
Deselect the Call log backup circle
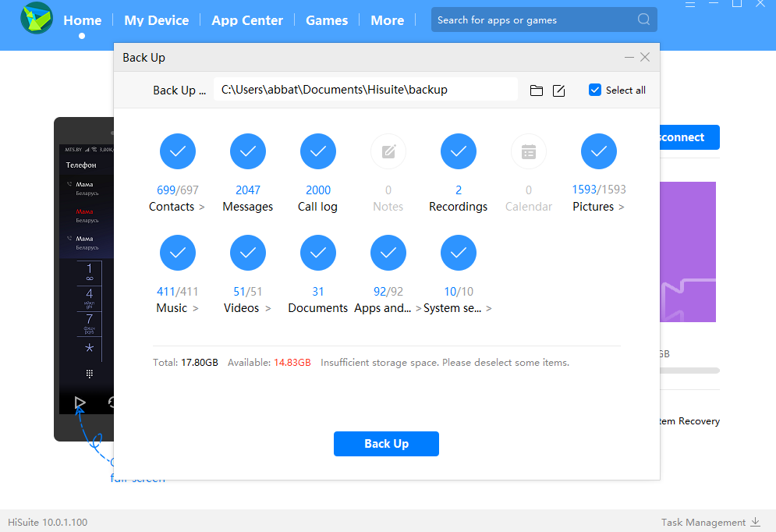(x=318, y=151)
